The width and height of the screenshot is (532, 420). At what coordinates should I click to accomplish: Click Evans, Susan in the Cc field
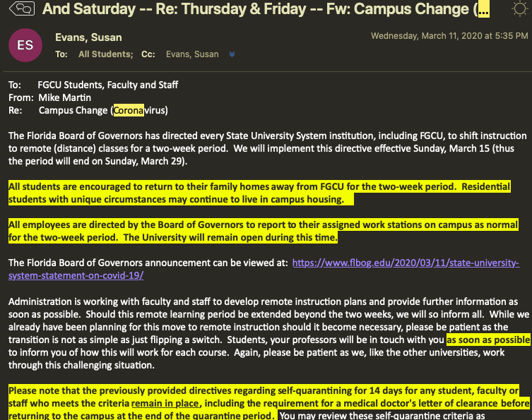193,54
